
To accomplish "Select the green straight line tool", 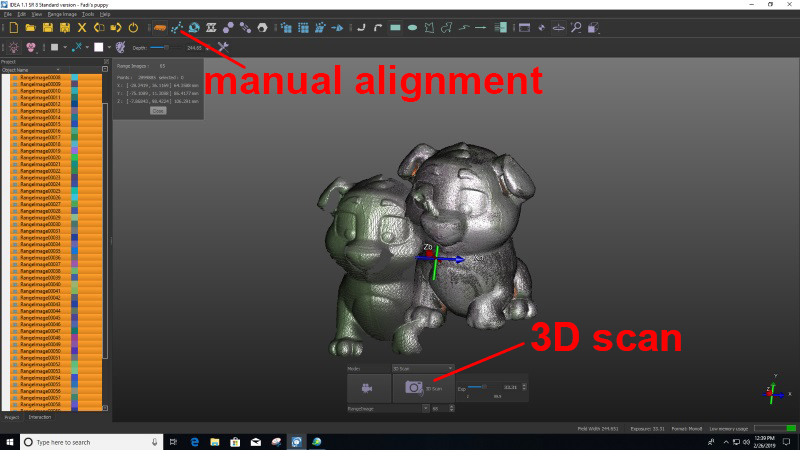I will point(481,28).
